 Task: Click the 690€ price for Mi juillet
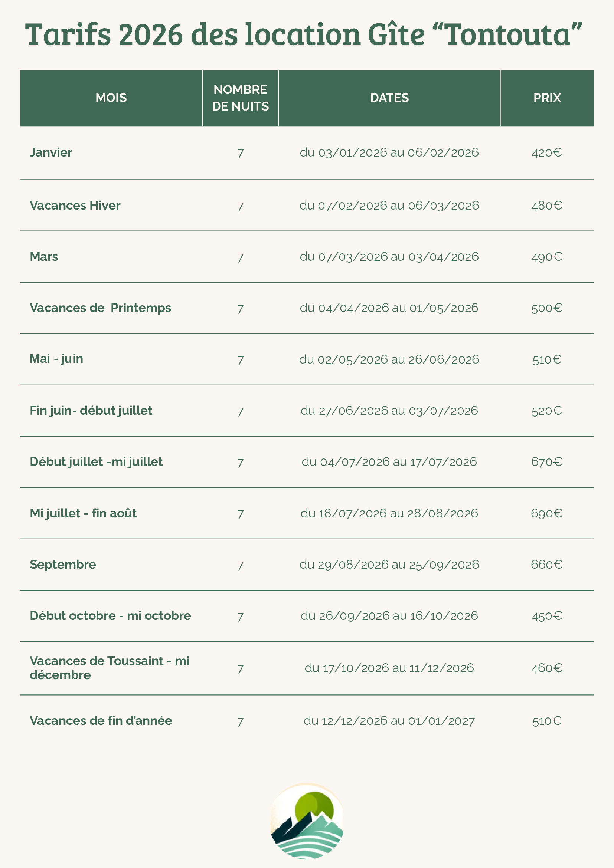click(x=547, y=513)
